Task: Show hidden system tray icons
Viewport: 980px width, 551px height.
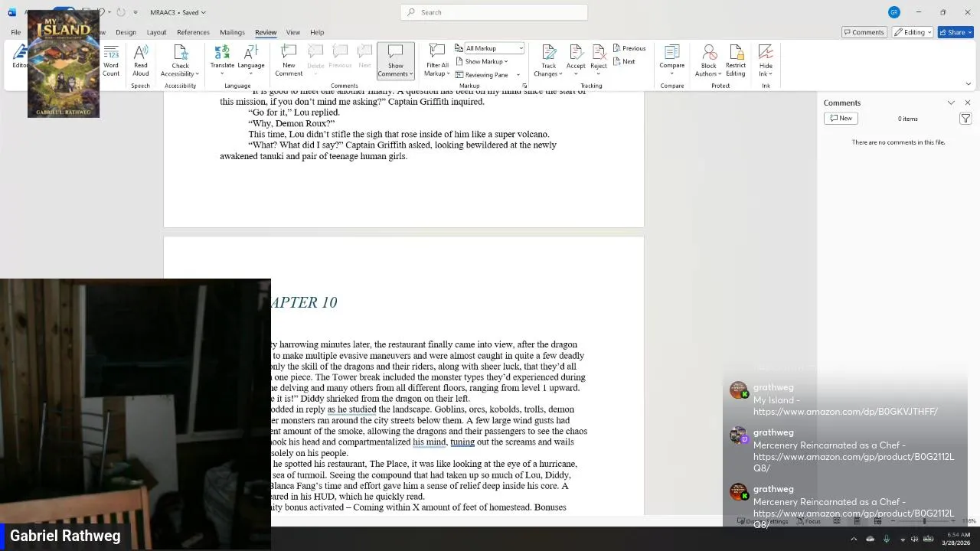Action: click(x=854, y=539)
